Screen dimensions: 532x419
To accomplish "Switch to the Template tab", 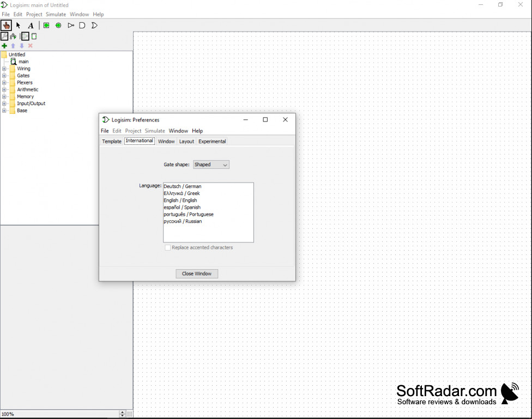I will (x=112, y=142).
